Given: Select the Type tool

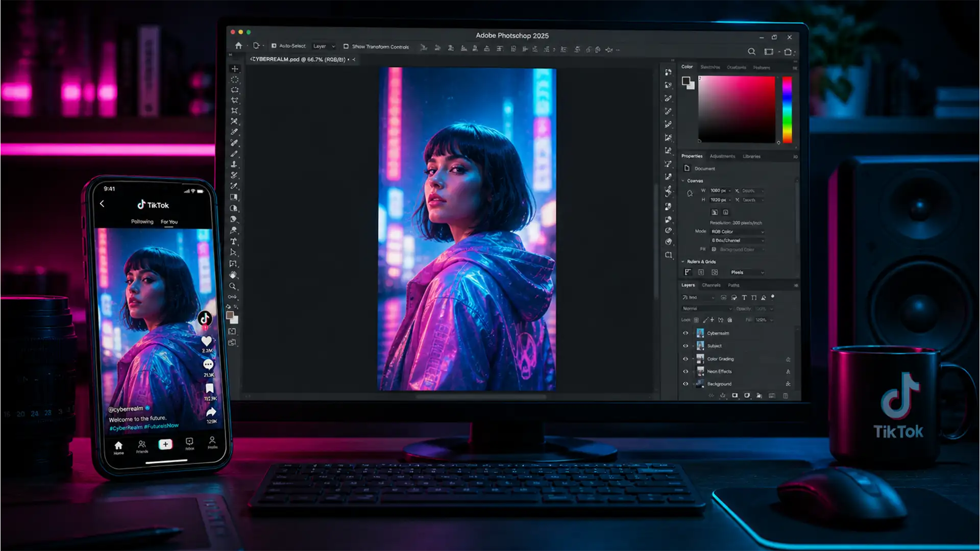Looking at the screenshot, I should [234, 241].
